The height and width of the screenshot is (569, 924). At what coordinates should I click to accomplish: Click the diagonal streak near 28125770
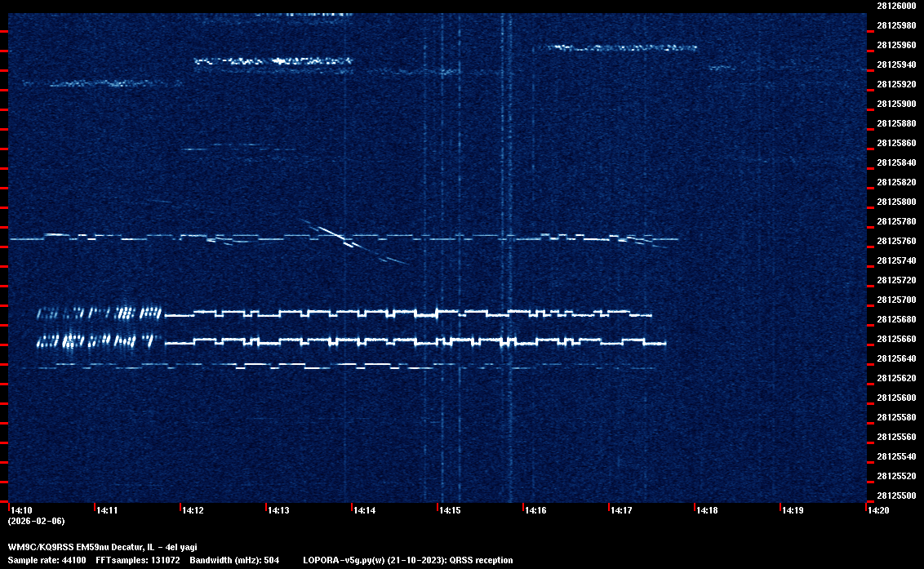335,234
